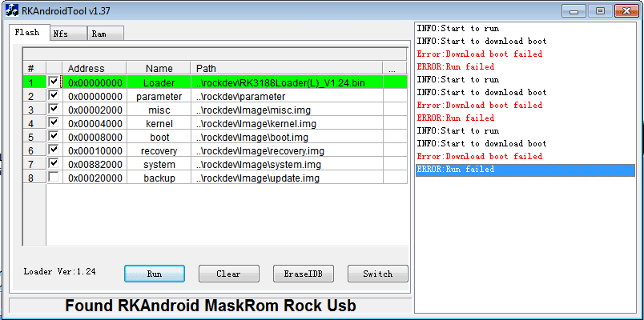Click the parameter name cell
The image size is (644, 320).
coord(159,97)
